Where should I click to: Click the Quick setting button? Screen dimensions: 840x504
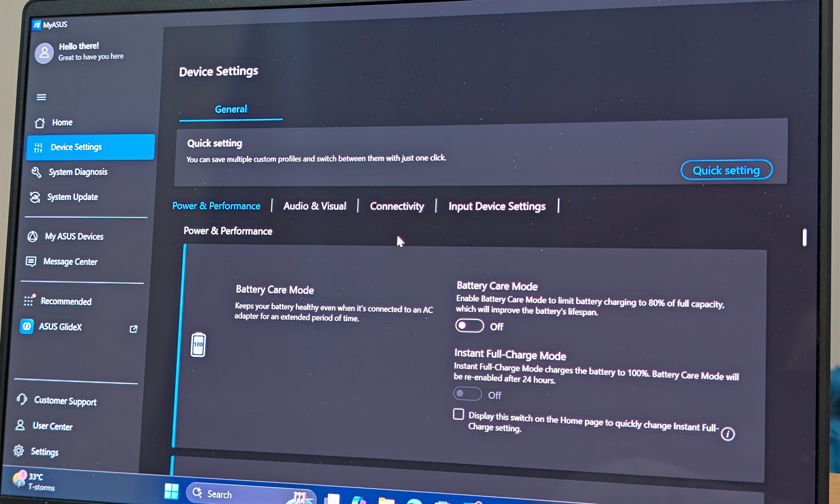point(726,170)
